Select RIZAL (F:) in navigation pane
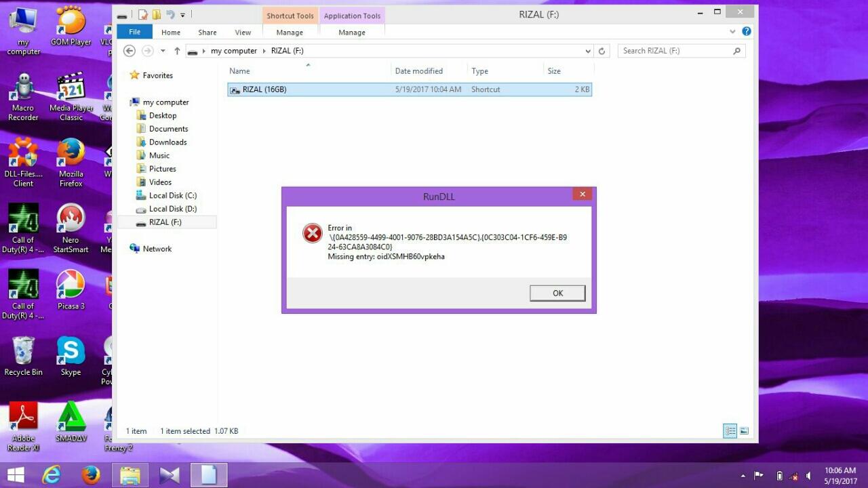The height and width of the screenshot is (488, 868). (167, 222)
